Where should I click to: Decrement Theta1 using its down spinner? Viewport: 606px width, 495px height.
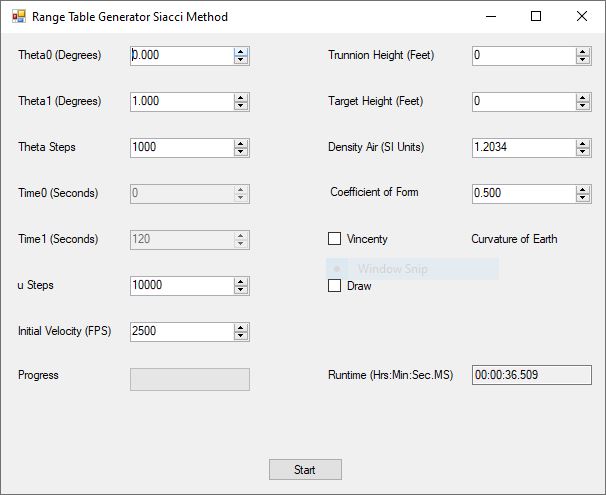(x=241, y=106)
